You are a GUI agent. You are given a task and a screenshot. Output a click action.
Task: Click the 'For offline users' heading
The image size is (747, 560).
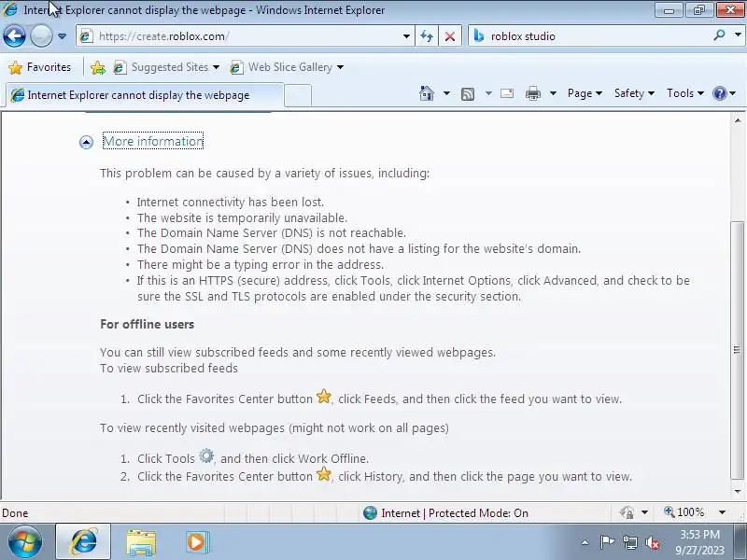(x=148, y=324)
